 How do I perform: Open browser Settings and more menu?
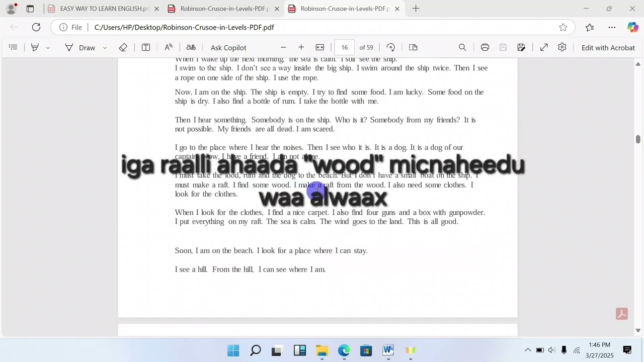click(x=612, y=27)
